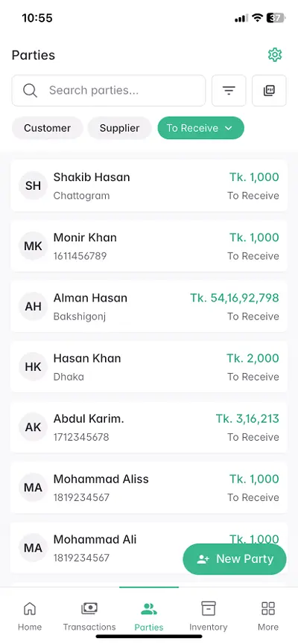Open the Transactions cash icon

point(89,608)
